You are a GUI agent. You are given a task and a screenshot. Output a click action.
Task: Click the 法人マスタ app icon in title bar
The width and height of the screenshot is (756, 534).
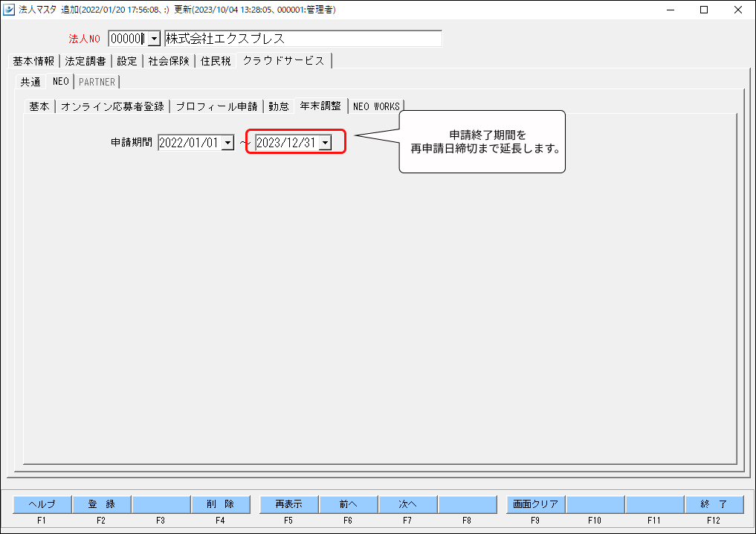tap(9, 10)
